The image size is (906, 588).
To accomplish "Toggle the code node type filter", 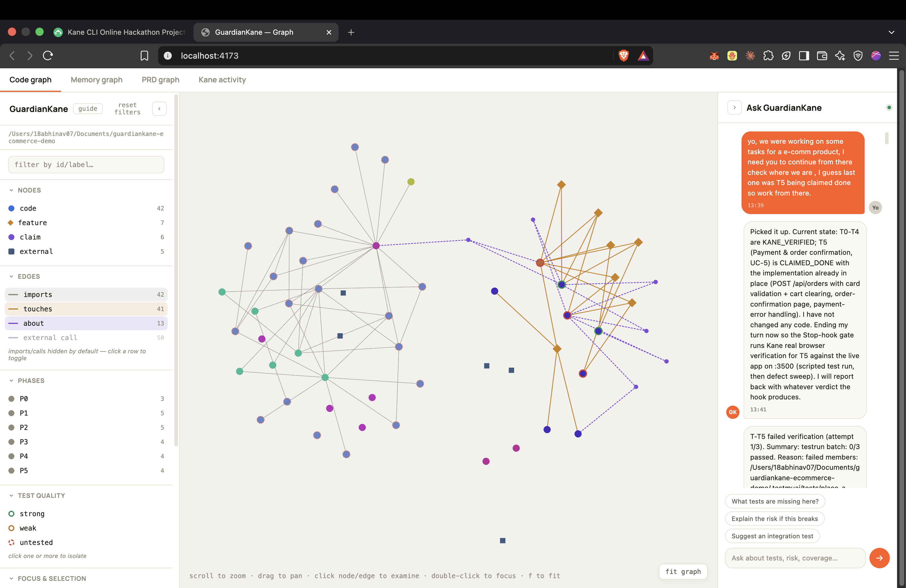I will (86, 208).
